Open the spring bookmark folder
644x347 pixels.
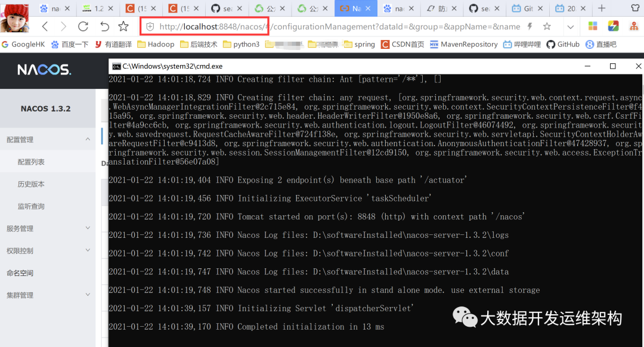click(360, 44)
